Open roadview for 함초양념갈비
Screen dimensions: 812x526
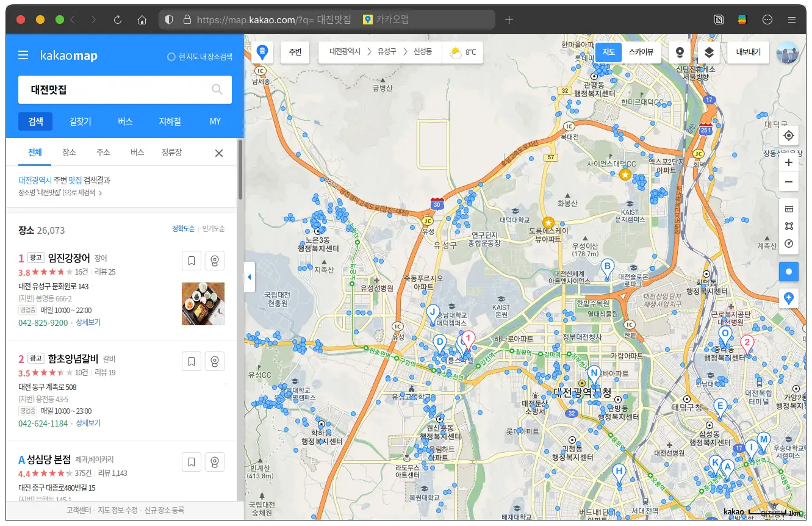pyautogui.click(x=215, y=361)
